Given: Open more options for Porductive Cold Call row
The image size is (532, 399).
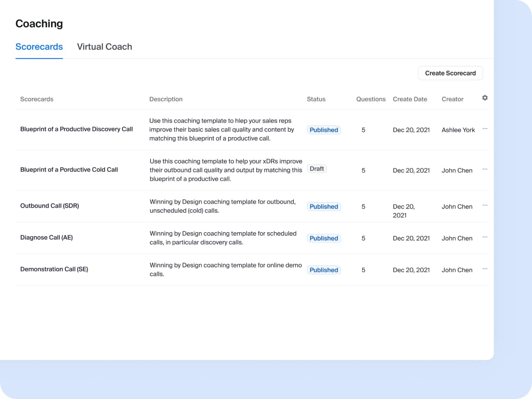Looking at the screenshot, I should (485, 169).
